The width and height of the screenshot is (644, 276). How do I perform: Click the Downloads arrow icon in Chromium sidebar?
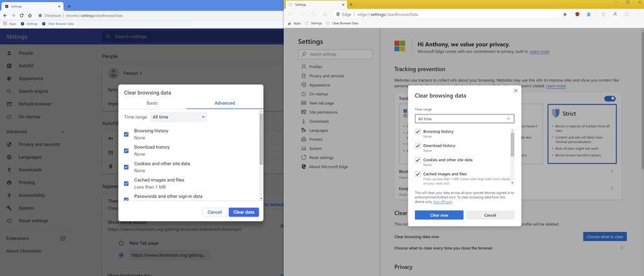[x=9, y=170]
